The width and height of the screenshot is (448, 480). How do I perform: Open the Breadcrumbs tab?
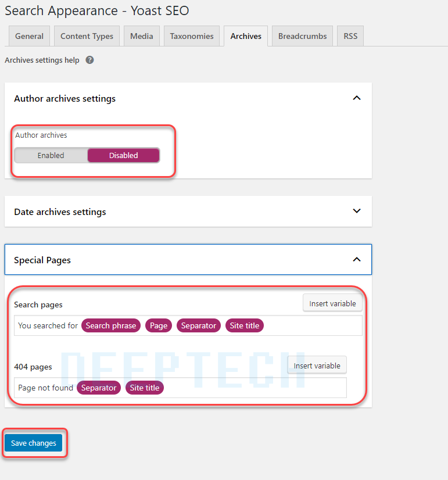pyautogui.click(x=302, y=36)
